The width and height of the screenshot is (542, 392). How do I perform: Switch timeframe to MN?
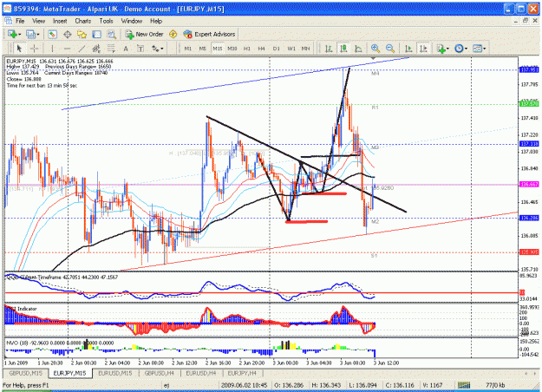[305, 49]
